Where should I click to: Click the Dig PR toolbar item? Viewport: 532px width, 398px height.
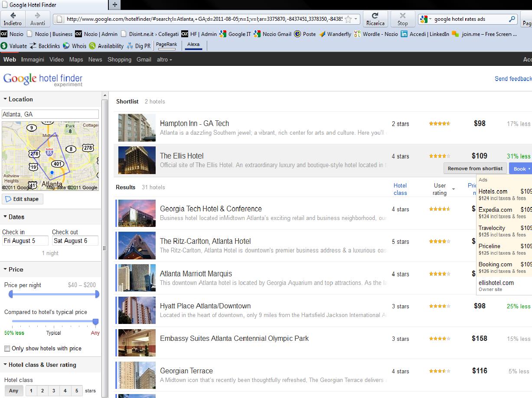pos(138,45)
